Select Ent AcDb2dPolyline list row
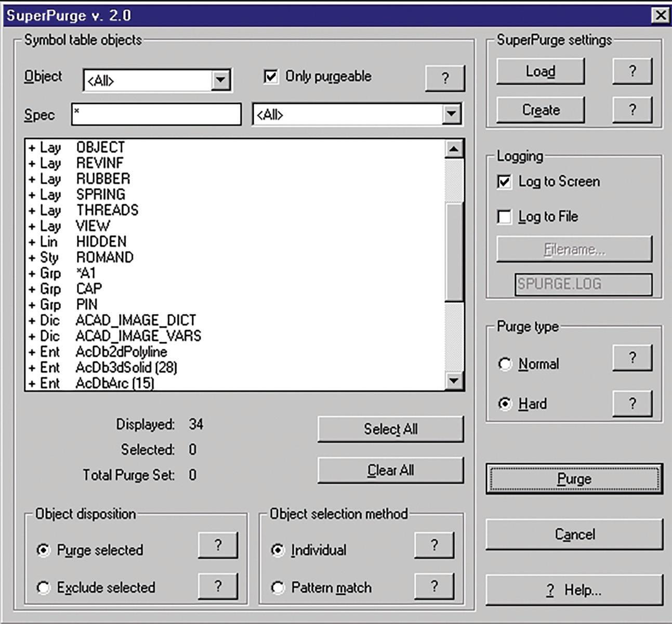This screenshot has width=672, height=624. pyautogui.click(x=235, y=352)
